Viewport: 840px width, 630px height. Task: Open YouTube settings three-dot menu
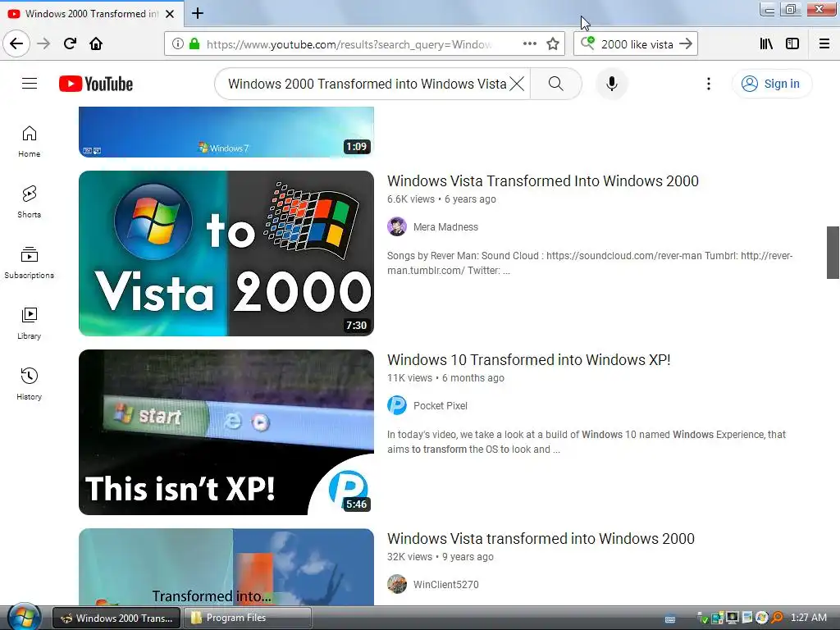[709, 84]
